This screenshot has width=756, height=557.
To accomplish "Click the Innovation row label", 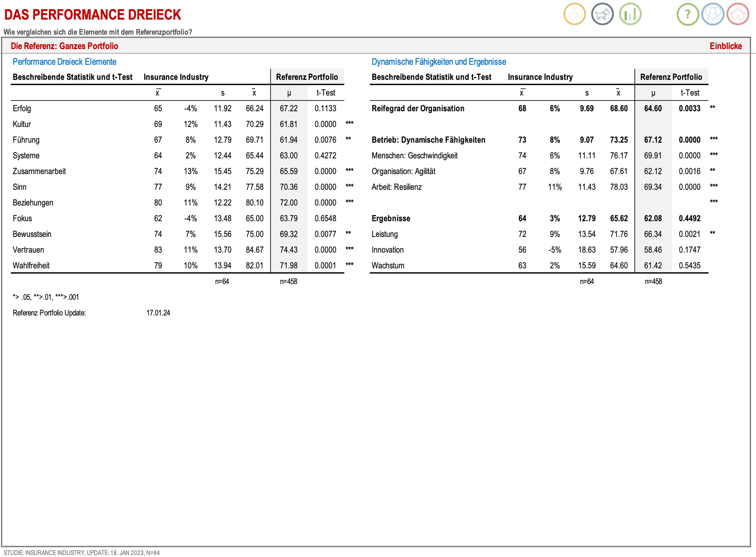I will tap(387, 250).
